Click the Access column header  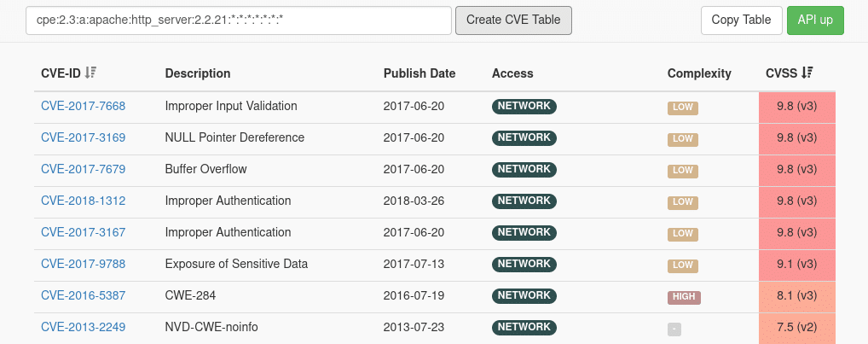(512, 73)
